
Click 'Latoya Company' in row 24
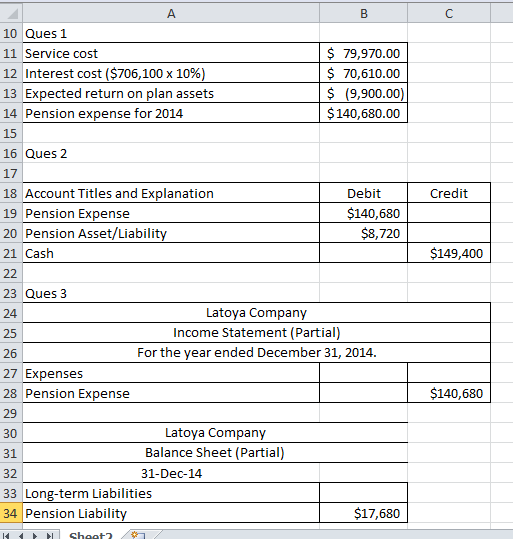click(256, 313)
